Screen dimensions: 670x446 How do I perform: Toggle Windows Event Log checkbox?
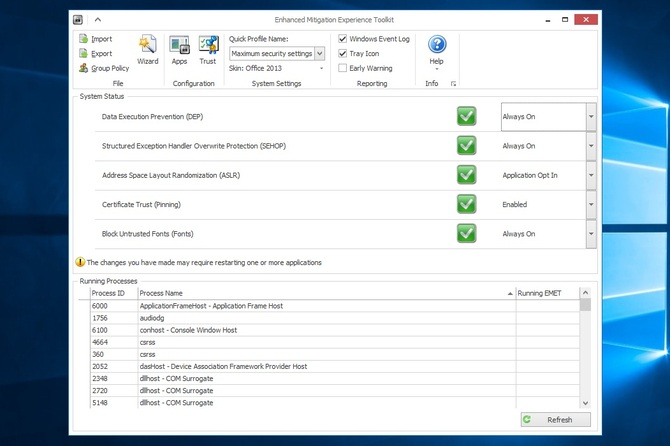tap(342, 39)
